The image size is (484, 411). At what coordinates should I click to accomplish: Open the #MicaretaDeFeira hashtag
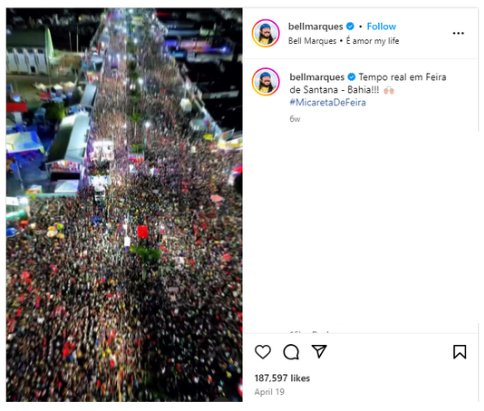(328, 102)
